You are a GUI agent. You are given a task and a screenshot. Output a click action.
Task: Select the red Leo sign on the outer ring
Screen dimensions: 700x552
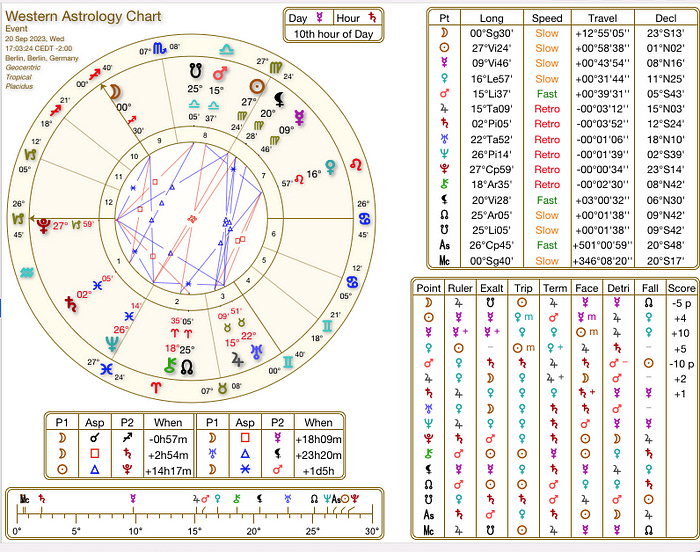point(356,164)
